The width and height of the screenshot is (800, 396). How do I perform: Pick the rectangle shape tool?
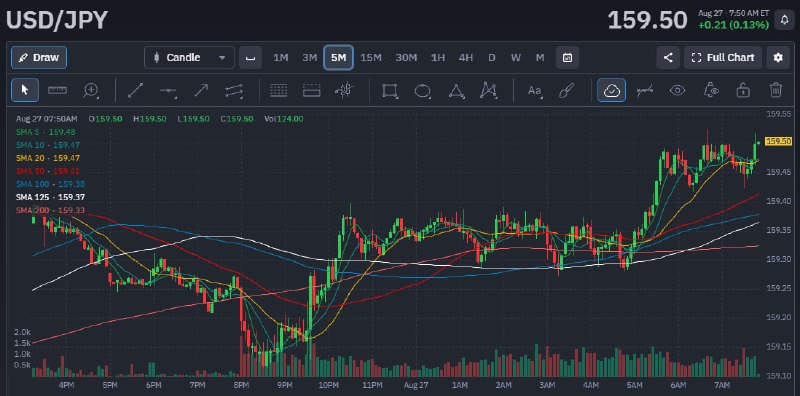(x=390, y=90)
